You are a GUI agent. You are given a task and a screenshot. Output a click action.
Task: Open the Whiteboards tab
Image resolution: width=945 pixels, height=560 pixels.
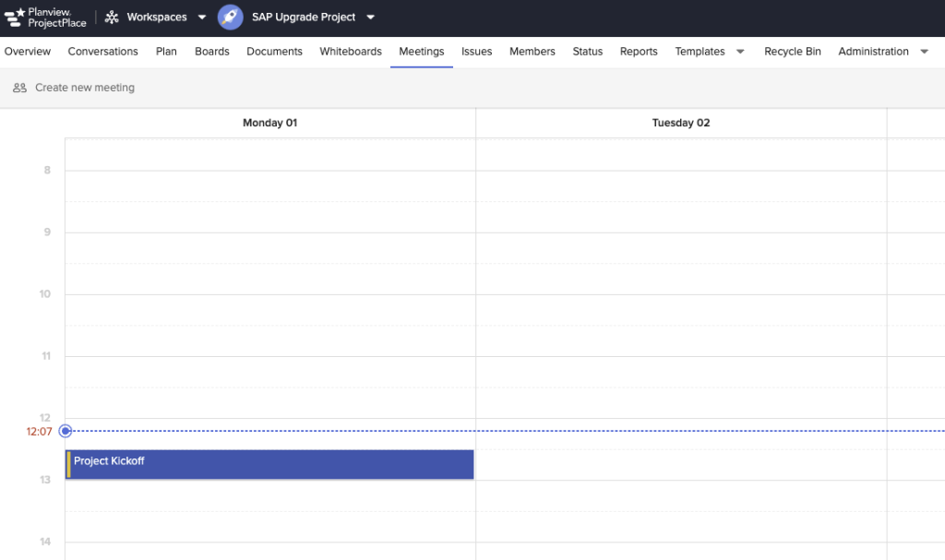351,52
